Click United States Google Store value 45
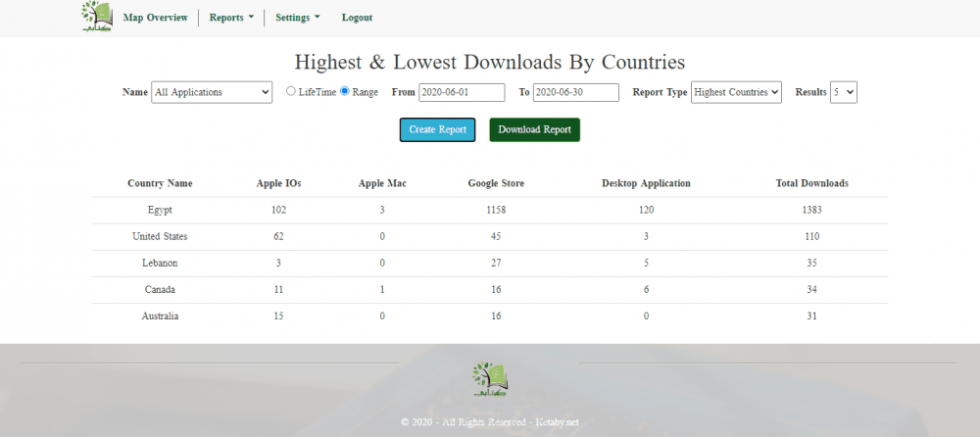Viewport: 980px width, 437px height. [x=496, y=236]
